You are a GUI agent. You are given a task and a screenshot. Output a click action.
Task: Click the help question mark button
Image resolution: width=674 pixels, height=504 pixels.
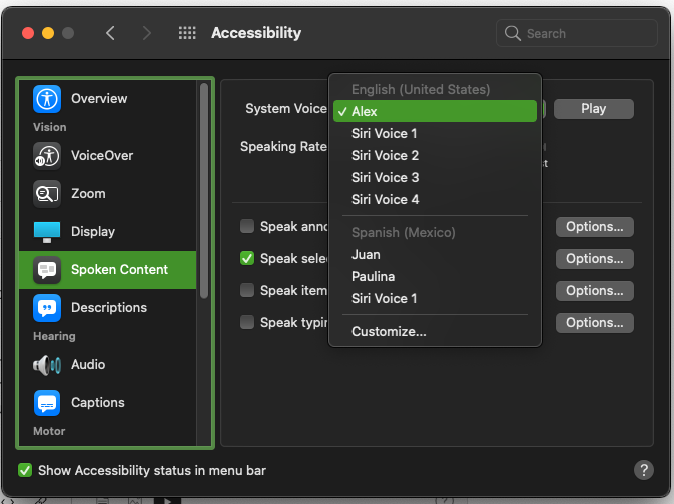tap(645, 470)
